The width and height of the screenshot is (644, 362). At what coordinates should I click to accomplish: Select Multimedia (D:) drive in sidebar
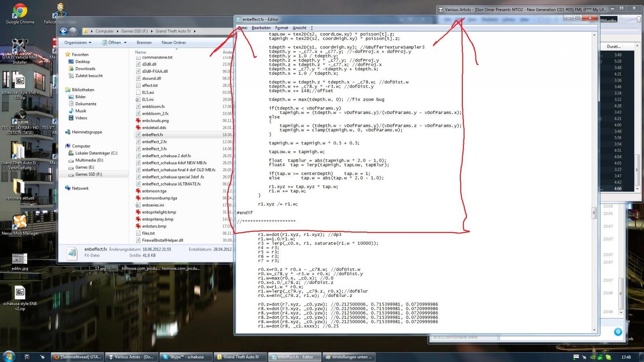[86, 160]
